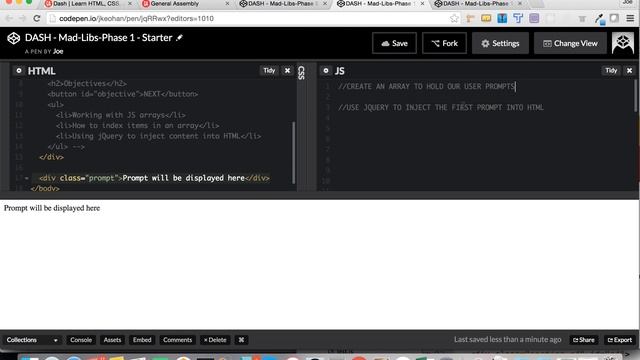Save the pen
The image size is (640, 360).
click(394, 43)
